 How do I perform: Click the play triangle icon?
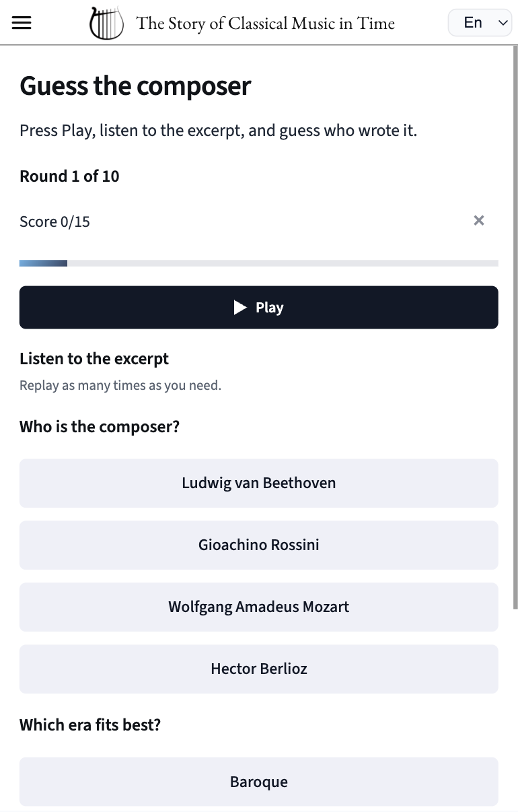coord(240,307)
